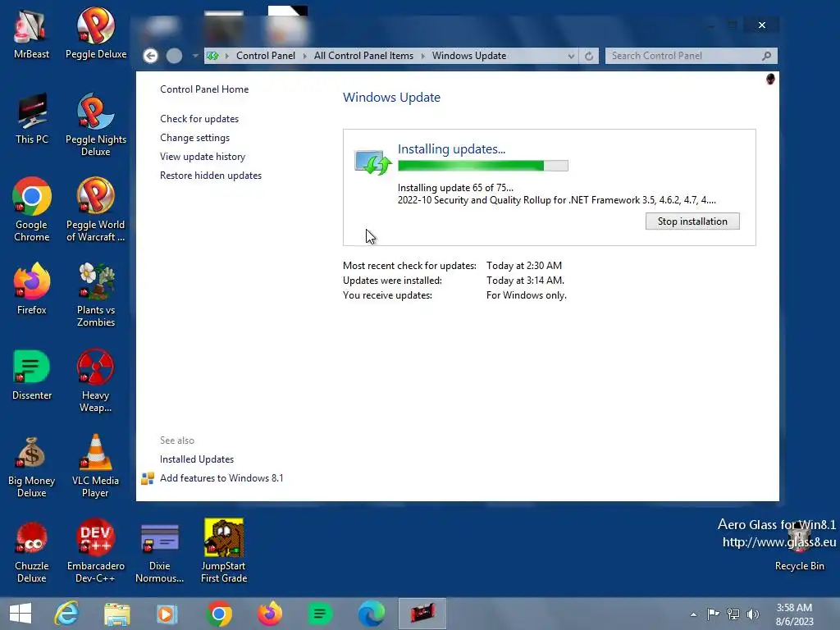Open the MrBeast desktop shortcut
This screenshot has height=630, width=840.
click(x=32, y=33)
